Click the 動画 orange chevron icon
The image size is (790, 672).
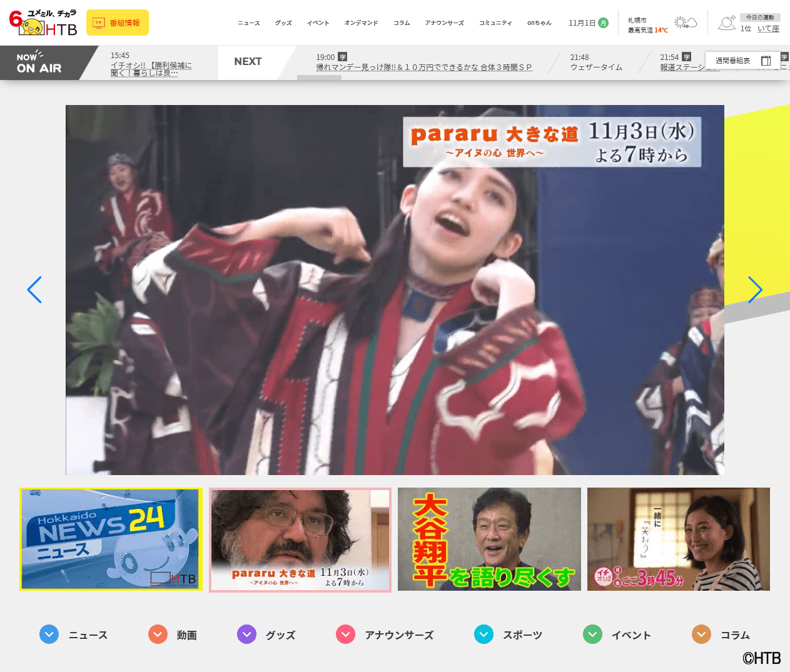pyautogui.click(x=157, y=634)
